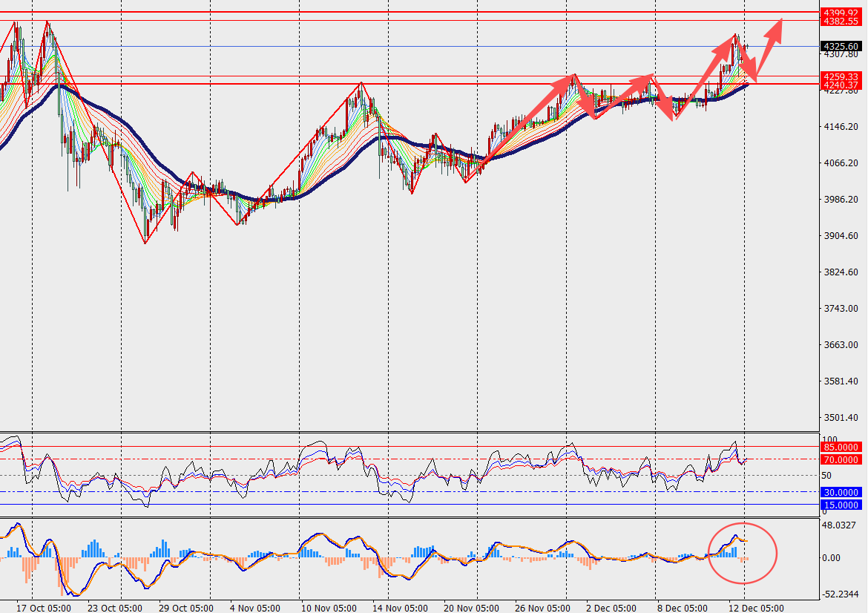Click the 17 Oct 05:00 date label
Screen dimensions: 868x613
tap(43, 608)
